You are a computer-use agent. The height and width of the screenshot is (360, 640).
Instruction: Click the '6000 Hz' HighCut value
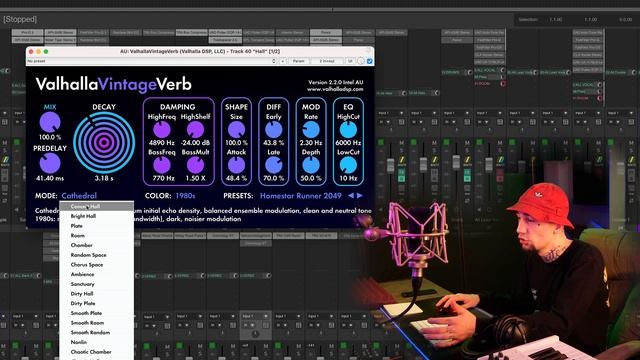348,143
